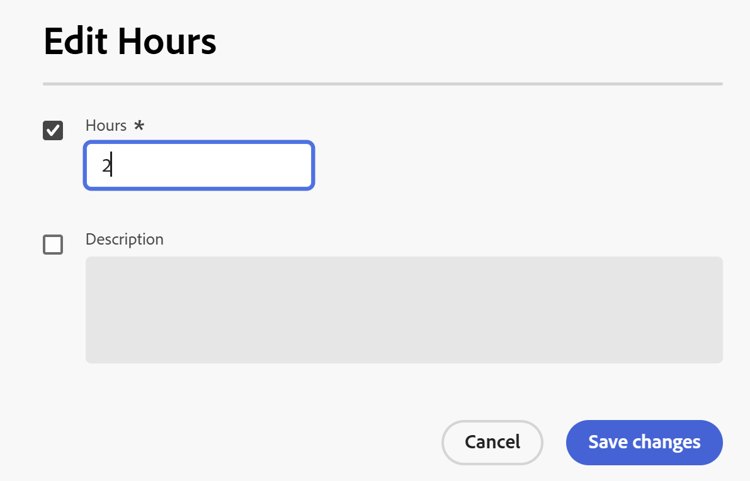The width and height of the screenshot is (750, 481).
Task: Confirm edits with the blue Save button
Action: point(644,442)
